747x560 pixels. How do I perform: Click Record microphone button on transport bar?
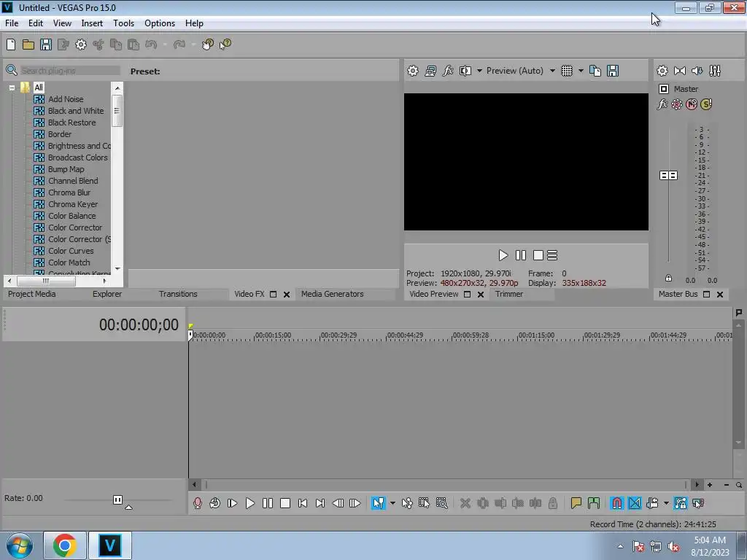[x=197, y=503]
